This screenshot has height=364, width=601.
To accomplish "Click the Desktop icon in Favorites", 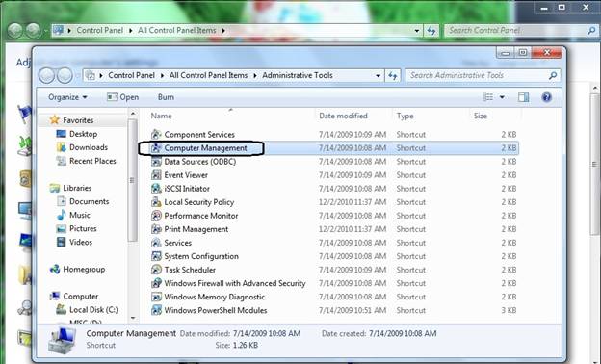I will [x=61, y=134].
